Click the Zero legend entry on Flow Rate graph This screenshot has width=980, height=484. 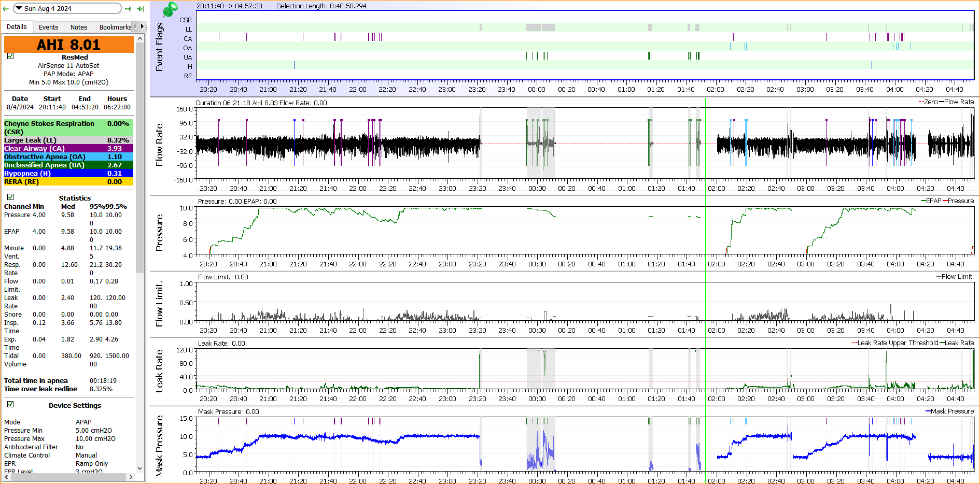click(x=928, y=102)
